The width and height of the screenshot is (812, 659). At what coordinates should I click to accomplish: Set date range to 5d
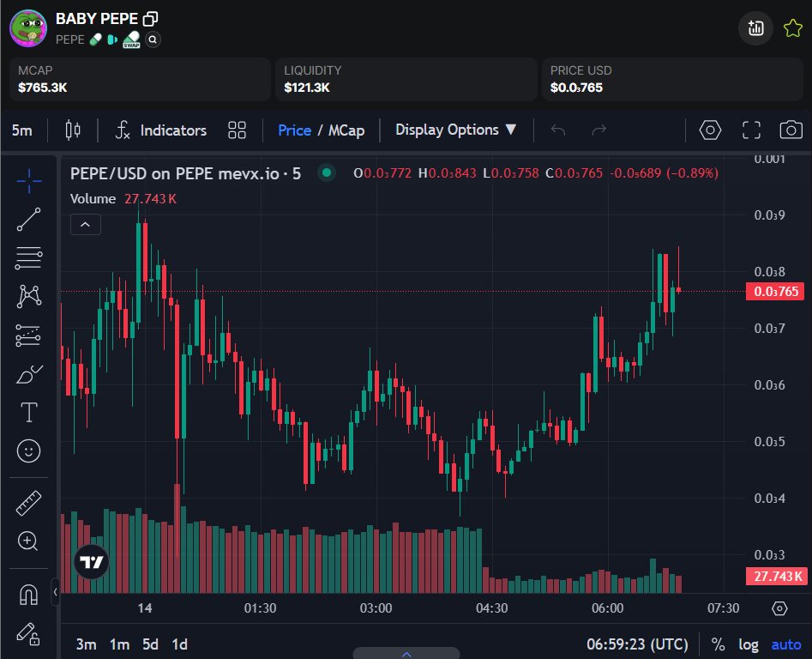click(x=150, y=644)
